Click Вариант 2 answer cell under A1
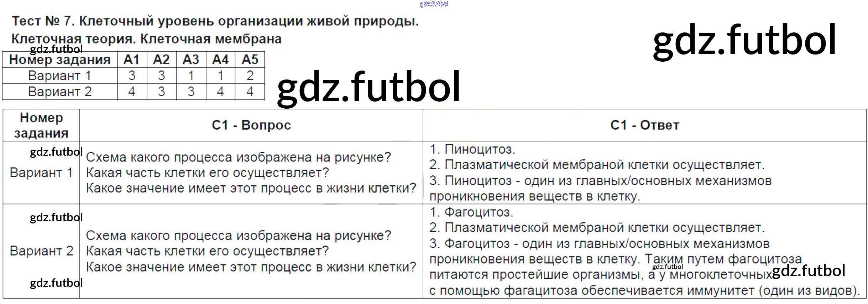The height and width of the screenshot is (304, 868). click(132, 92)
